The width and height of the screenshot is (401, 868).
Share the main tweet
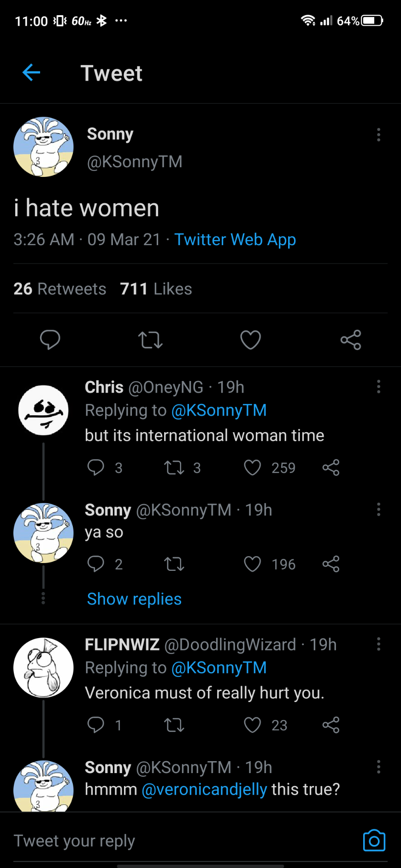(351, 340)
